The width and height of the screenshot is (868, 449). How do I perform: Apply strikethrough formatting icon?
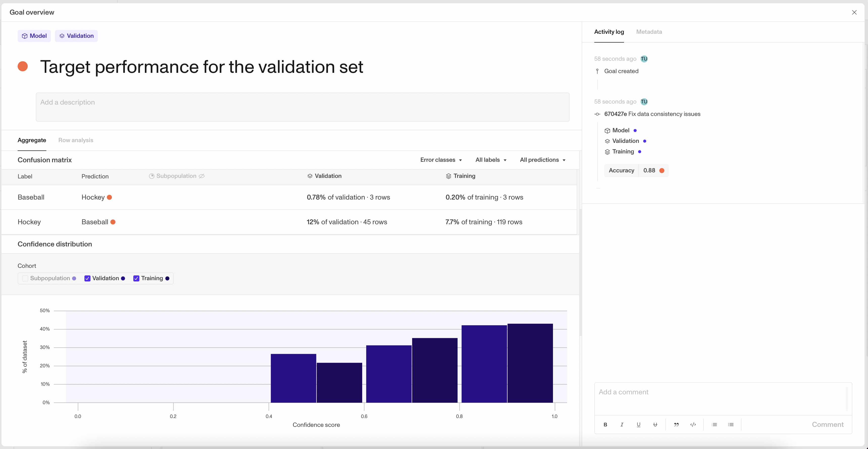pyautogui.click(x=655, y=424)
